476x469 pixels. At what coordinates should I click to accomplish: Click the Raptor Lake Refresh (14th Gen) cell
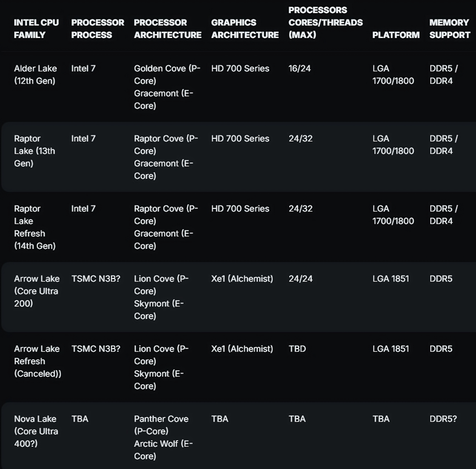point(34,227)
